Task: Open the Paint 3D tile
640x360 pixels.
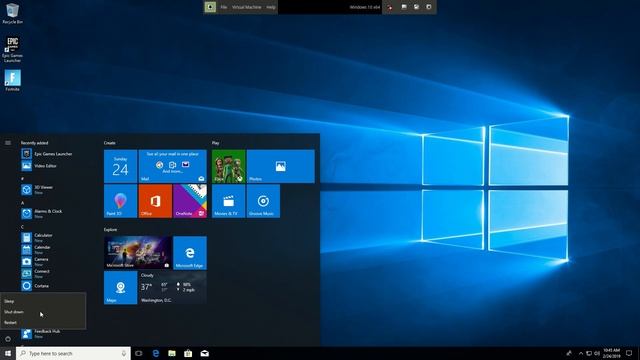Action: click(x=120, y=201)
